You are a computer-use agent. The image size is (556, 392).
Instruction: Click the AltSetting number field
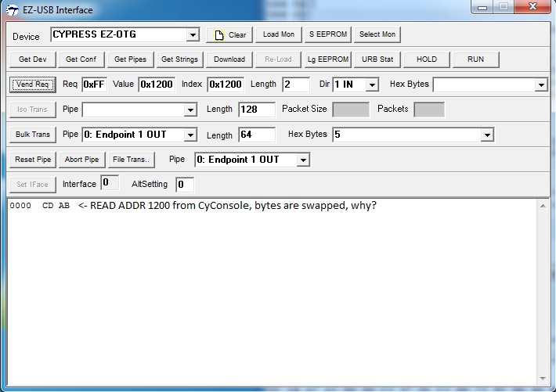185,185
